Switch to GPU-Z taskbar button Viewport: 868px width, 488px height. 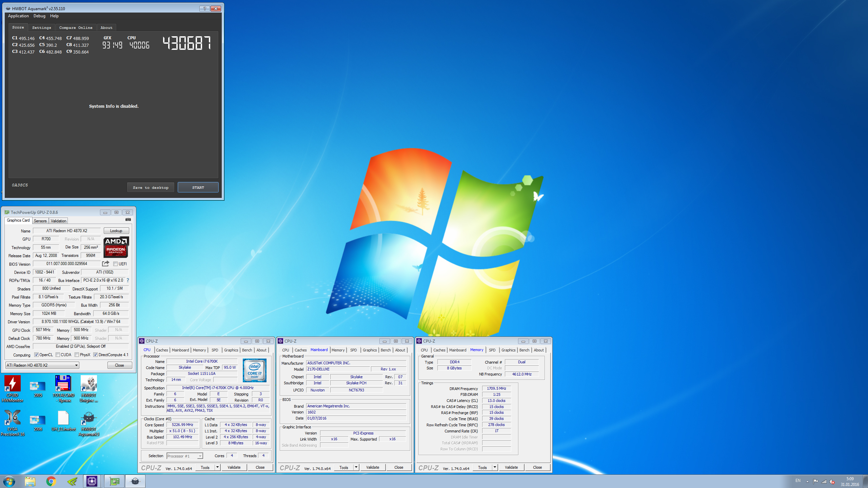pyautogui.click(x=114, y=481)
